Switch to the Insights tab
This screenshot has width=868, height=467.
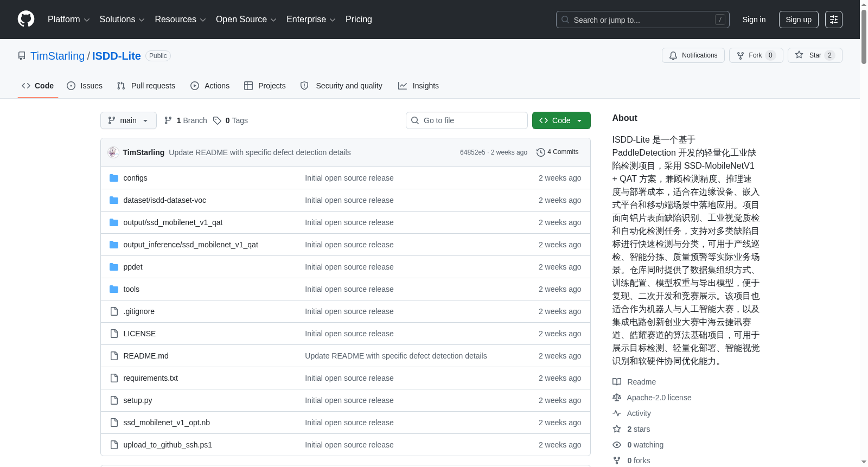click(418, 86)
